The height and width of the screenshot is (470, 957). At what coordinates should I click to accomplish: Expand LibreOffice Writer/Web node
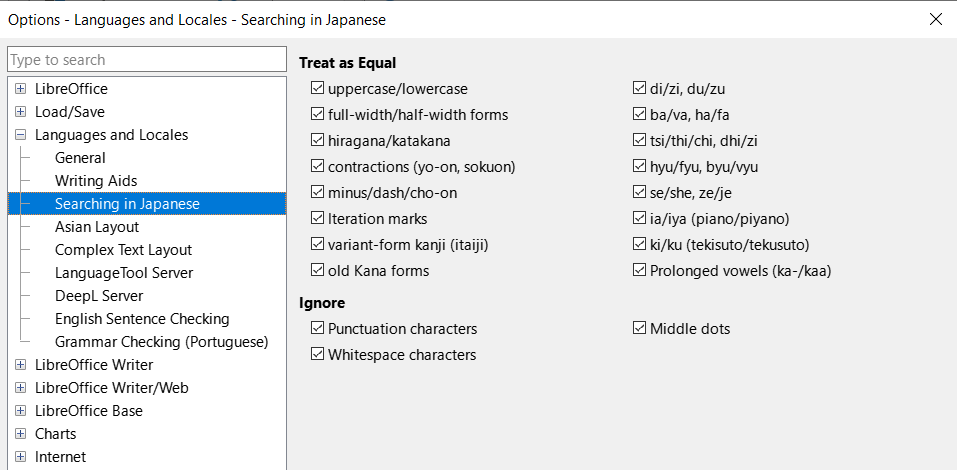point(21,388)
